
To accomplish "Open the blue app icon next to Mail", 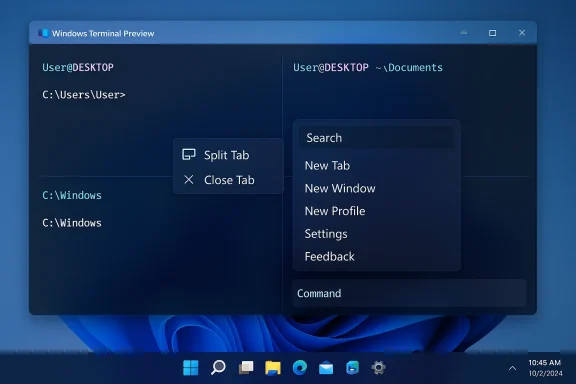I will click(x=352, y=367).
